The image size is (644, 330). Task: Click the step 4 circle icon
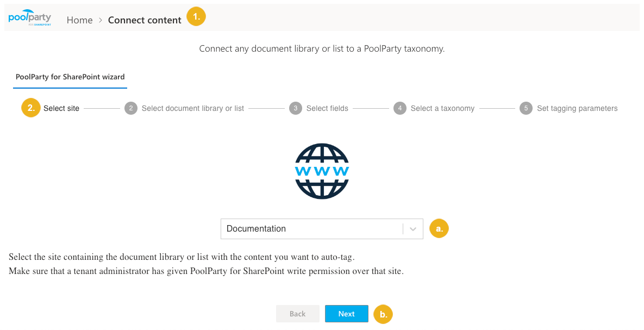tap(399, 108)
